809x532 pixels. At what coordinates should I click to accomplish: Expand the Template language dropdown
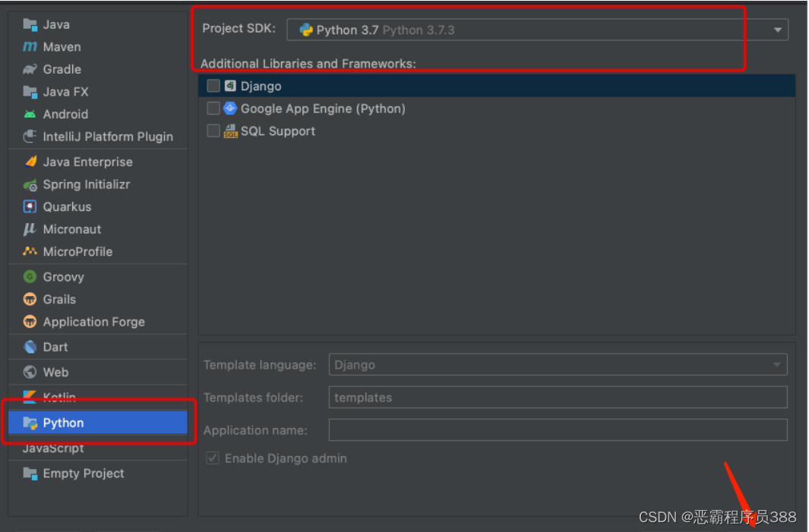tap(776, 365)
